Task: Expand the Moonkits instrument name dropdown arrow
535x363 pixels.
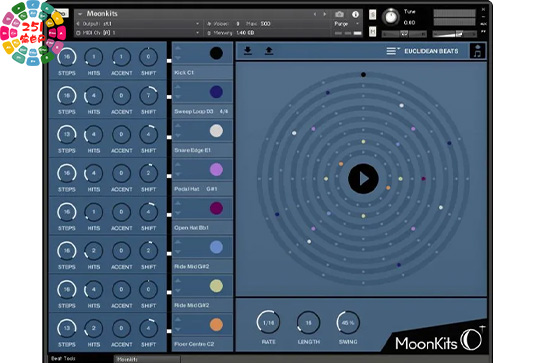Action: [x=80, y=14]
